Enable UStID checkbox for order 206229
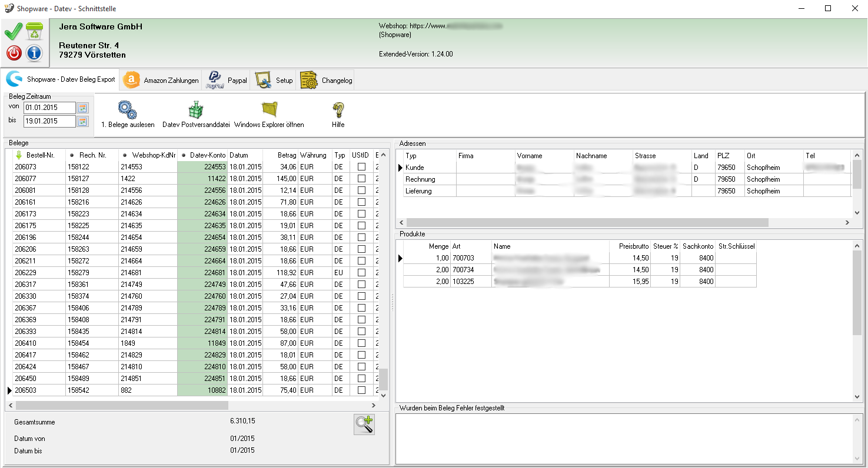 click(x=361, y=273)
